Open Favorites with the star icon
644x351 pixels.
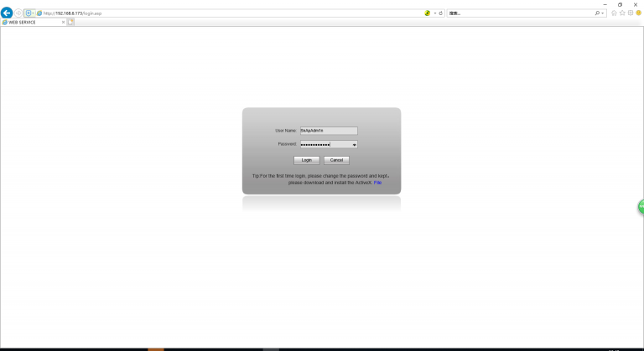pos(622,13)
